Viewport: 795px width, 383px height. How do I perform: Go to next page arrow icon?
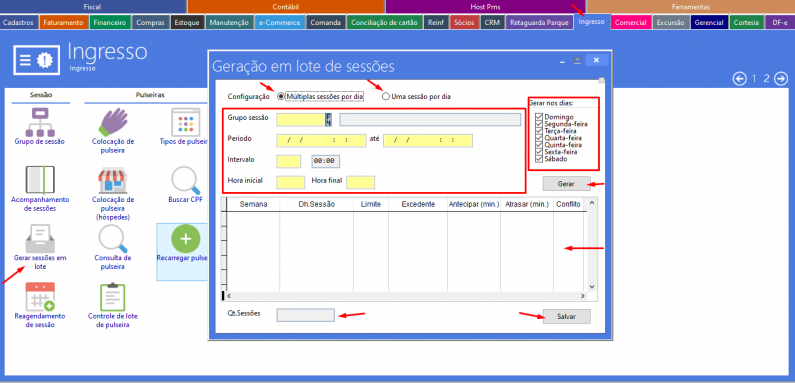[x=781, y=79]
